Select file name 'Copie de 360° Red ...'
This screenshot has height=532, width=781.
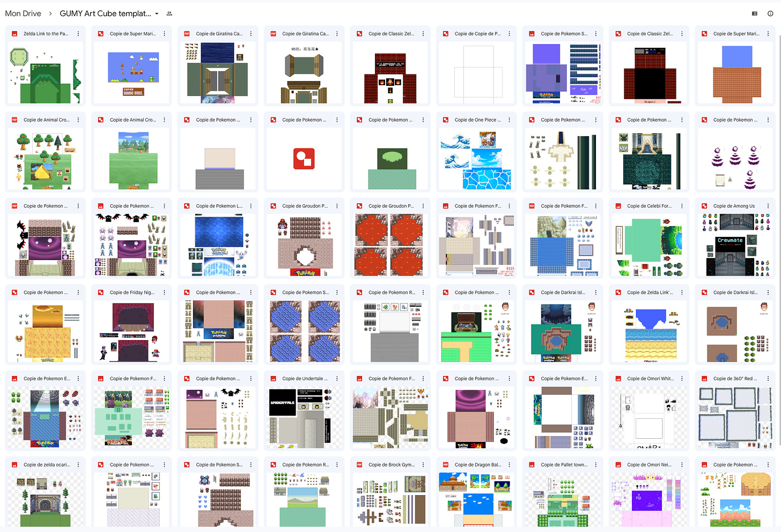pyautogui.click(x=735, y=379)
